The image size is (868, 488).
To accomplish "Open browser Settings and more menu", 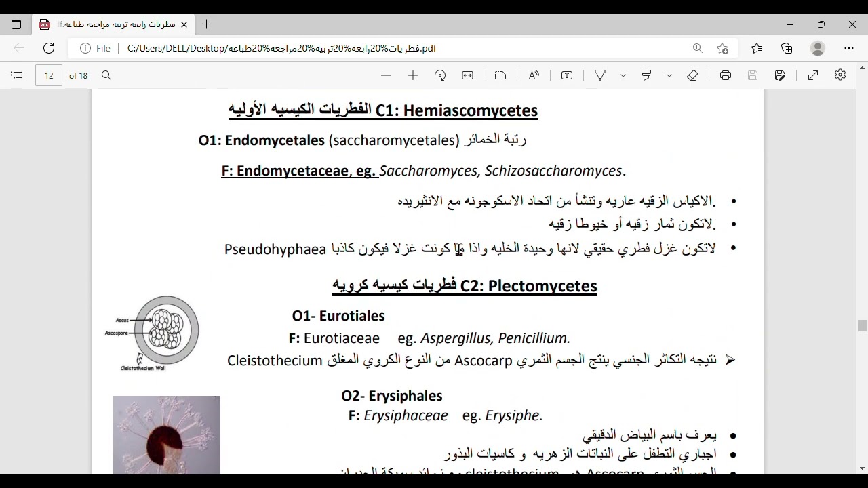I will pyautogui.click(x=849, y=48).
